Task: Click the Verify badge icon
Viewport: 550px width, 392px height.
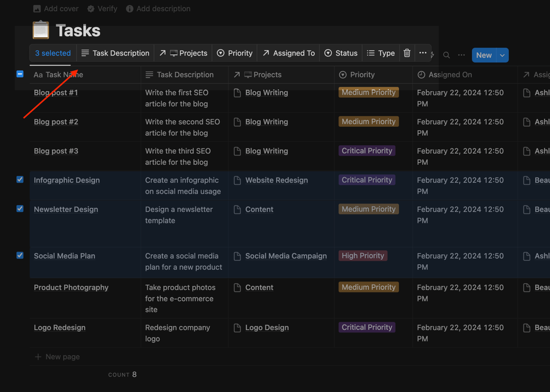Action: click(91, 9)
